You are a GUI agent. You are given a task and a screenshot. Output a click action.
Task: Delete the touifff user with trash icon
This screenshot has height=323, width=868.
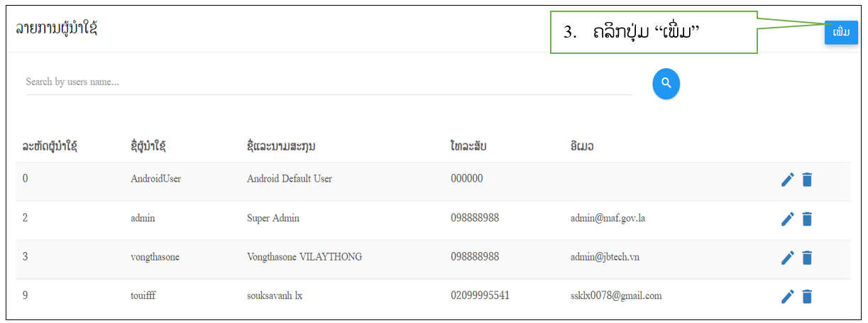[807, 297]
